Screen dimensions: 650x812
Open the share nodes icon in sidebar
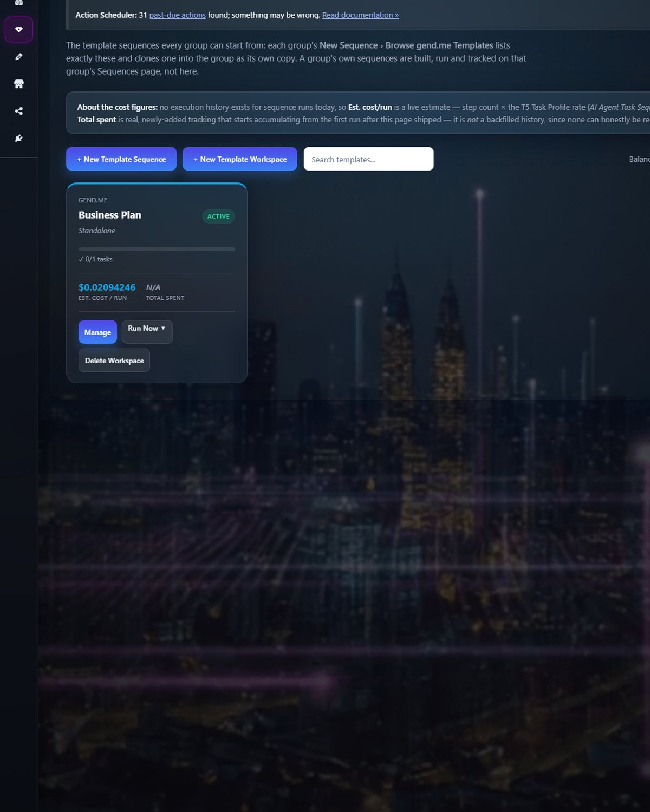pos(19,111)
